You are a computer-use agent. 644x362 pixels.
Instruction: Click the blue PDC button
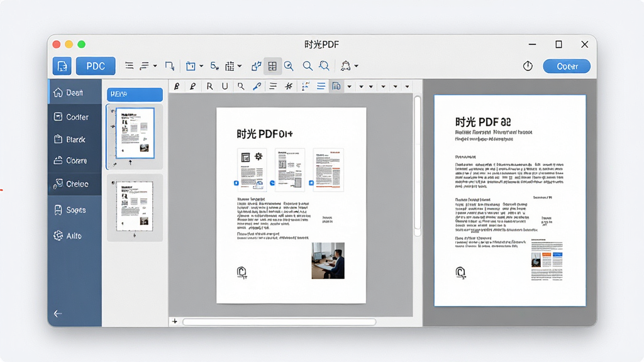96,66
